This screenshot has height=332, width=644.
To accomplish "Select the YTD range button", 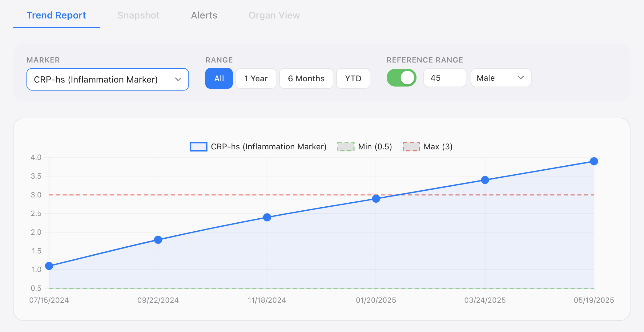I will [353, 79].
